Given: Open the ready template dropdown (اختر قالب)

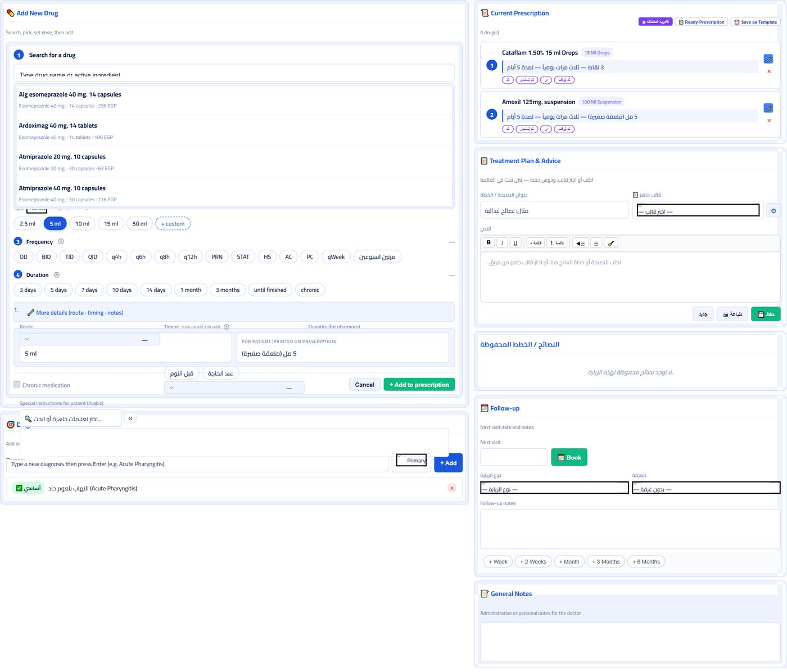Looking at the screenshot, I should [698, 210].
